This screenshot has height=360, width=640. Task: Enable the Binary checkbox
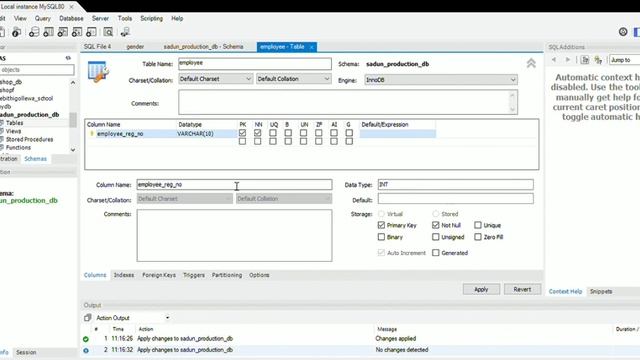[381, 237]
